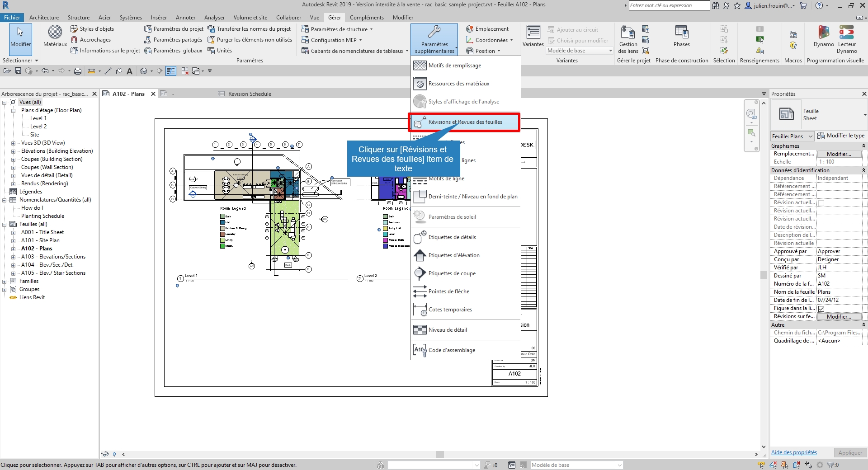Switch to the Annoter ribbon tab
Image resolution: width=868 pixels, height=470 pixels.
point(185,18)
